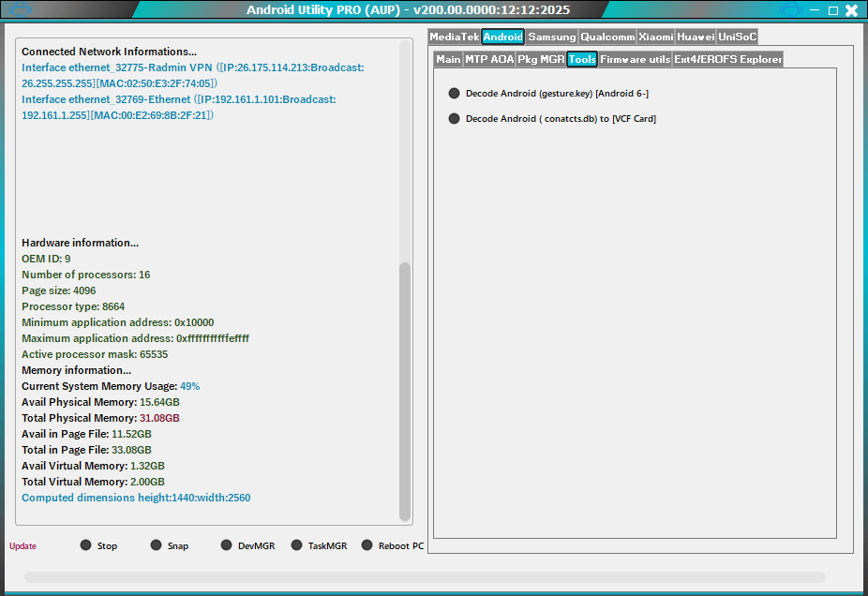Open the Pkg MGR sub-tab
Image resolution: width=868 pixels, height=596 pixels.
(x=541, y=59)
